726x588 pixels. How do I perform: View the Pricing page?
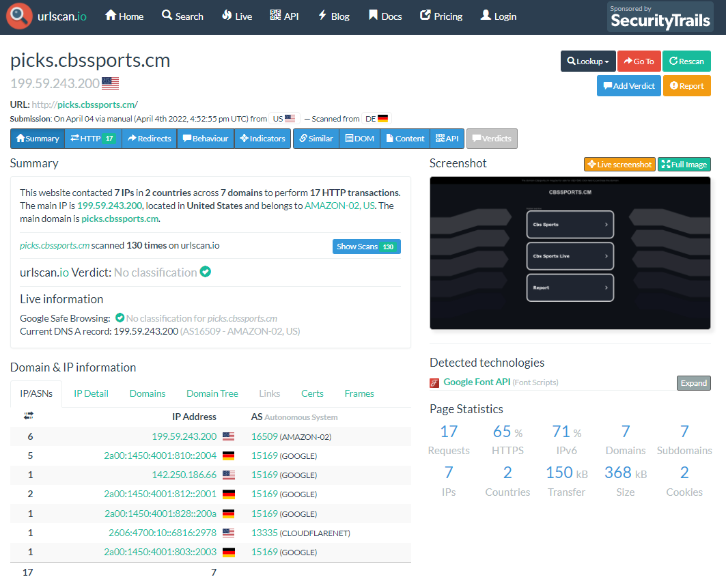441,16
